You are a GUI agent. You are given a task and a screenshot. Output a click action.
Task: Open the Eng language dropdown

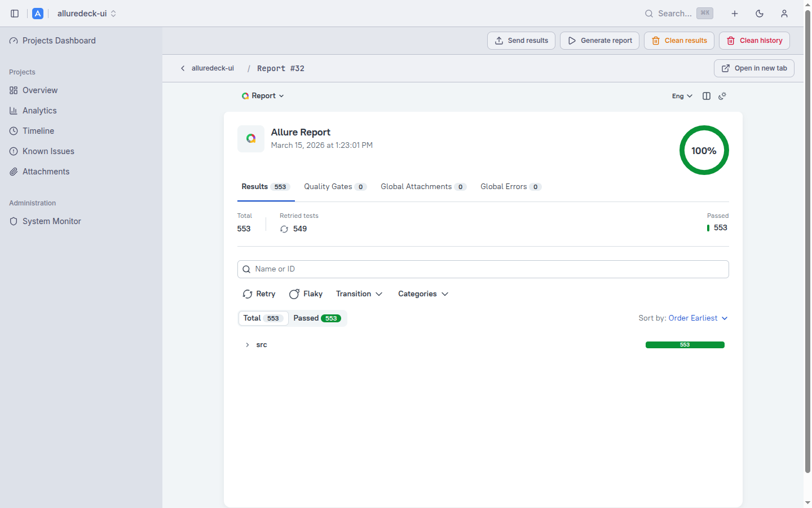(x=682, y=96)
